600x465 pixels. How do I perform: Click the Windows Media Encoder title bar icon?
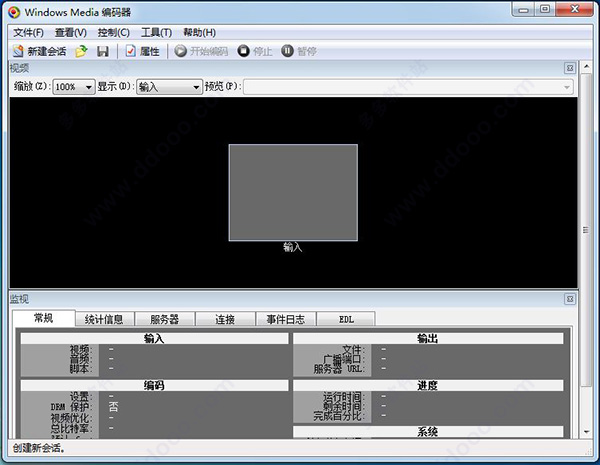14,12
